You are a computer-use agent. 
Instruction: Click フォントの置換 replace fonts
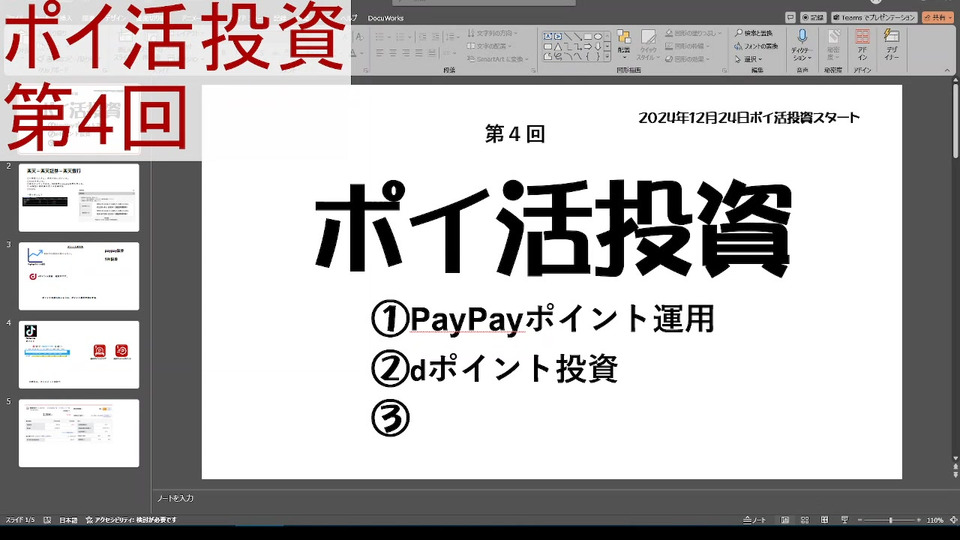(x=756, y=46)
